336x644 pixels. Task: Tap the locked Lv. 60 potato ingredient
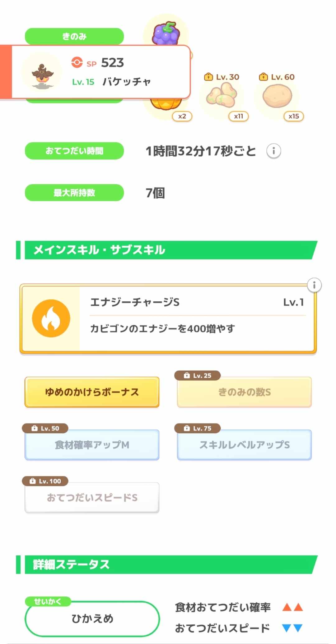[x=277, y=96]
